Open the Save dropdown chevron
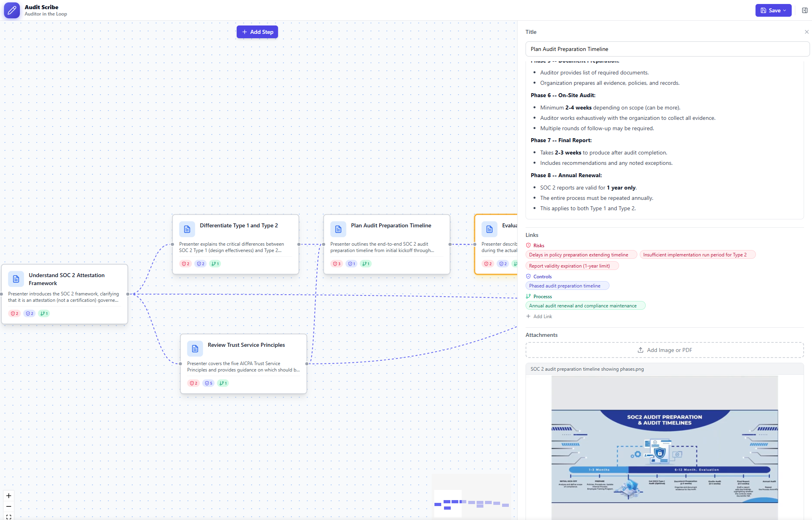 click(x=784, y=10)
